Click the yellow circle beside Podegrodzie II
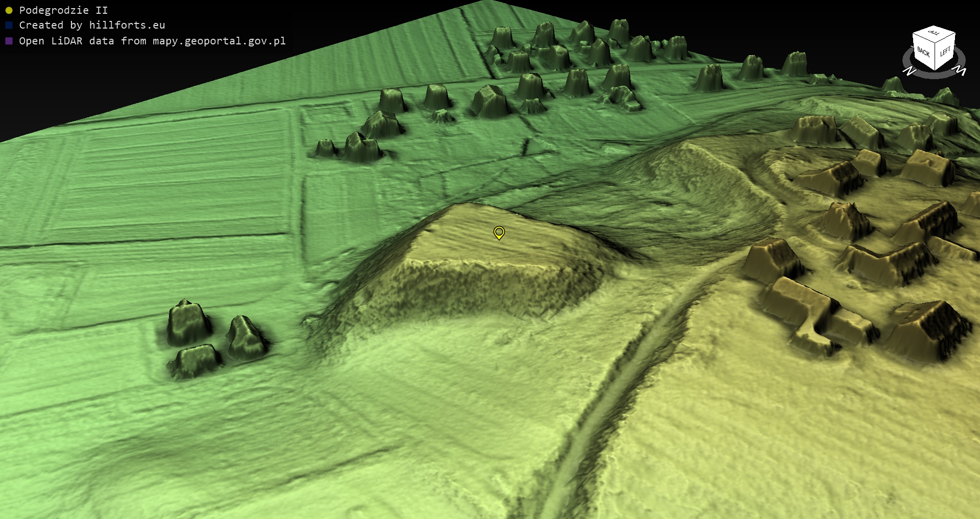 point(9,10)
